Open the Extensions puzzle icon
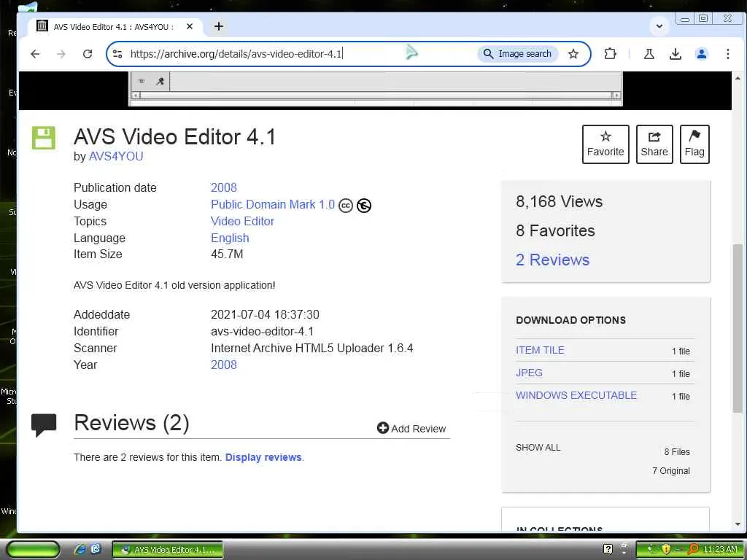 tap(610, 54)
